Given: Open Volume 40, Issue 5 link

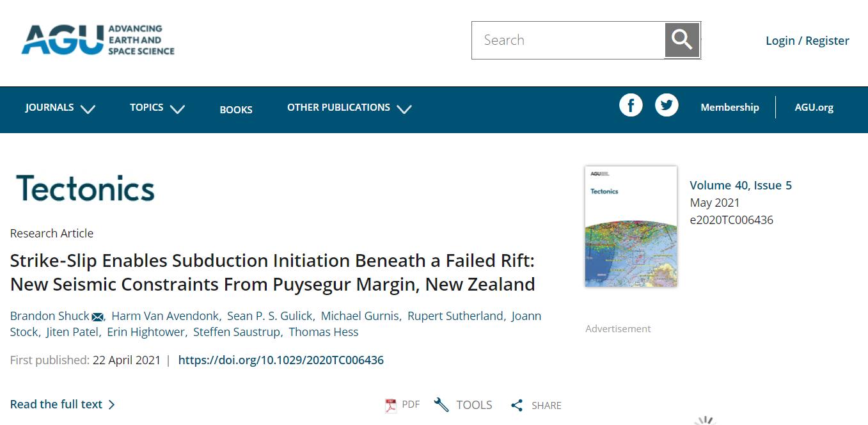Looking at the screenshot, I should click(740, 186).
